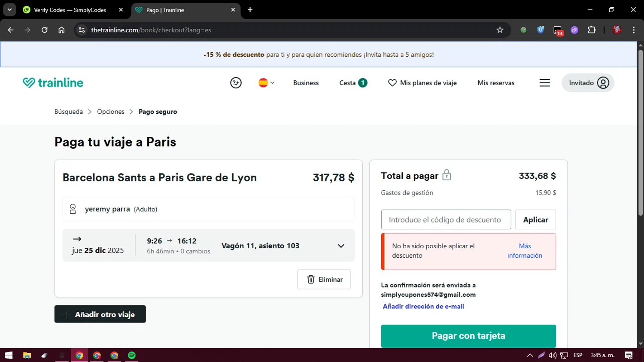Viewport: 644px width, 362px height.
Task: Click the Invitado account button
Action: [x=588, y=83]
